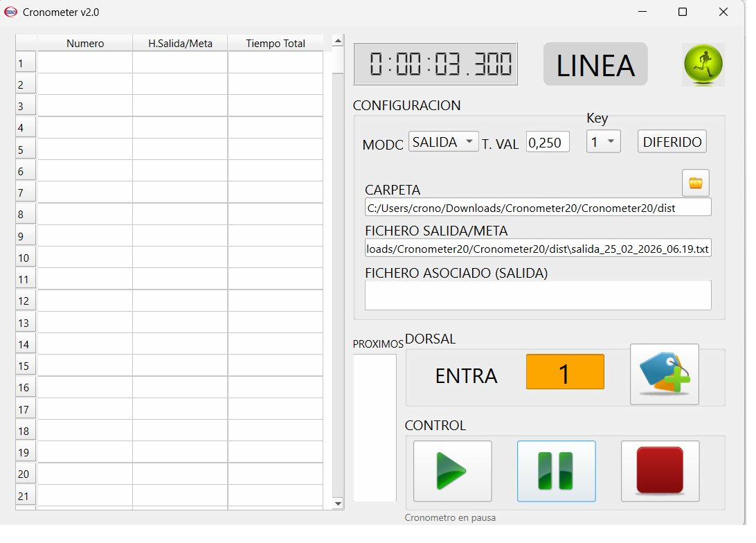The height and width of the screenshot is (543, 756).
Task: Click the add dorsal tag icon
Action: (664, 374)
